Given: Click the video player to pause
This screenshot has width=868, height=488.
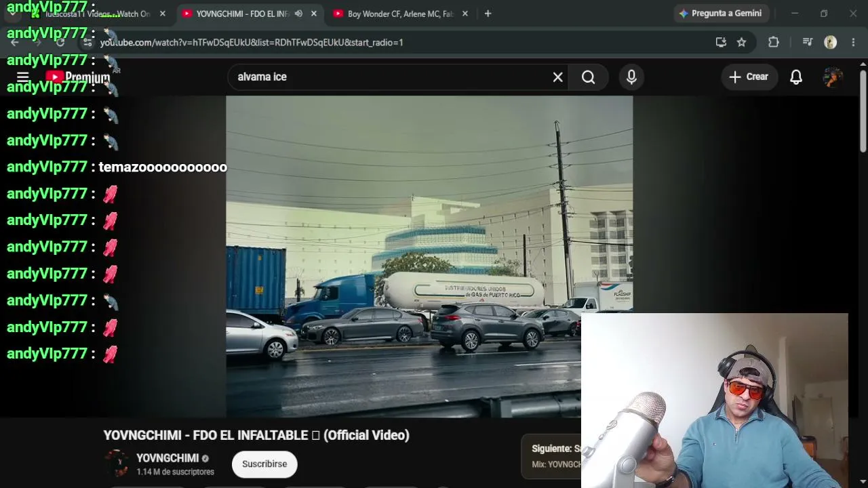Looking at the screenshot, I should pos(429,256).
